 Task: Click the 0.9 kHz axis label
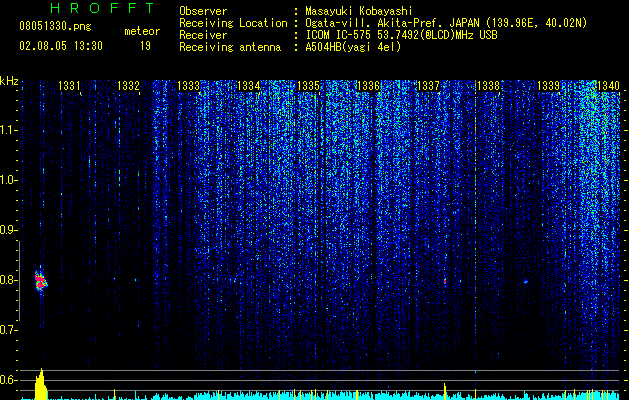pos(7,230)
